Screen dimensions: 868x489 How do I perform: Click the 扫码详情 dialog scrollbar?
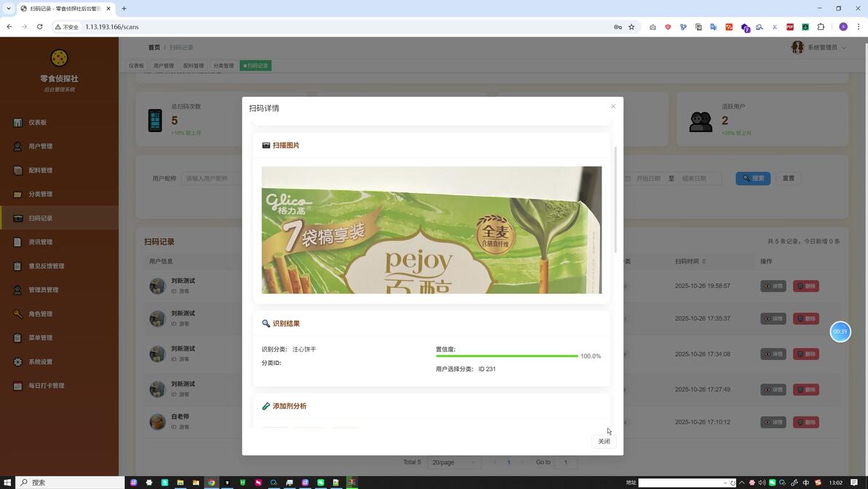coord(615,200)
